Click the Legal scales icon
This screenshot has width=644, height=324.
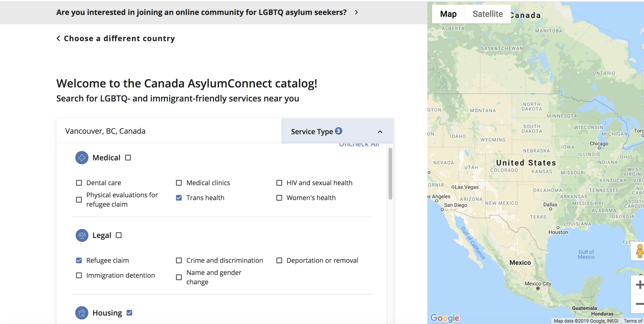(82, 235)
